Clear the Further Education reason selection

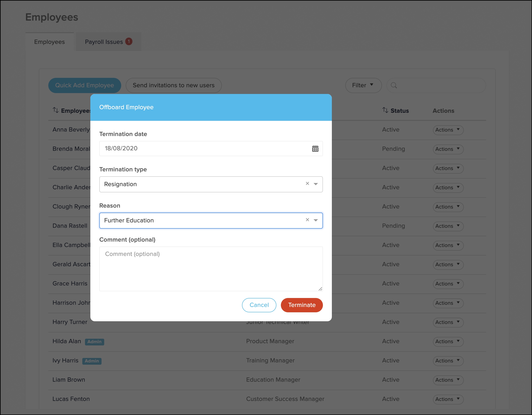point(307,220)
